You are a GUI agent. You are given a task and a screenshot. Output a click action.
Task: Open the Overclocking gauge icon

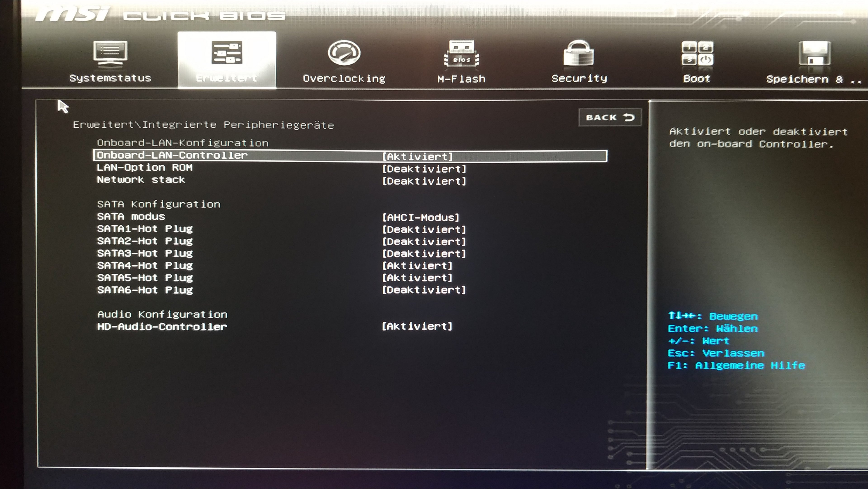pyautogui.click(x=344, y=53)
